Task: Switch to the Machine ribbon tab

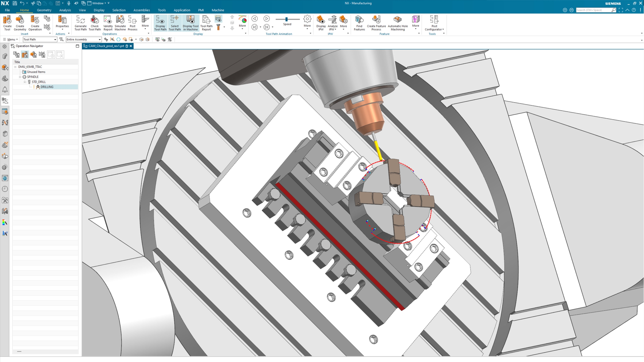Action: [x=218, y=10]
